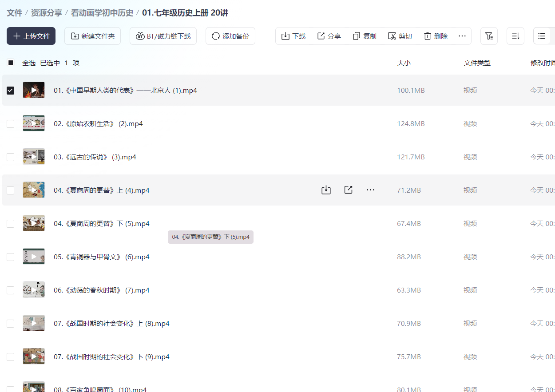Image resolution: width=555 pixels, height=392 pixels.
Task: Share 《夏商周的更替》上 via its inline share icon
Action: [348, 190]
